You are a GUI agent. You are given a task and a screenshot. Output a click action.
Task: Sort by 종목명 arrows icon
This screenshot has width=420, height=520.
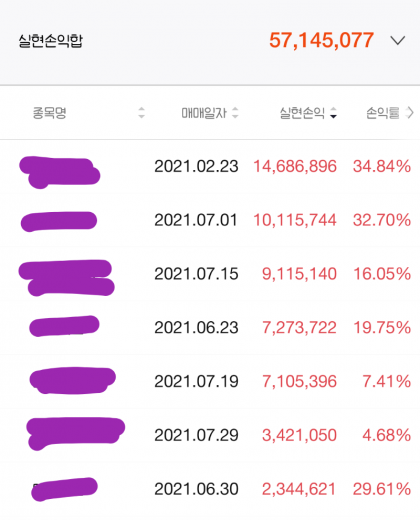[142, 113]
